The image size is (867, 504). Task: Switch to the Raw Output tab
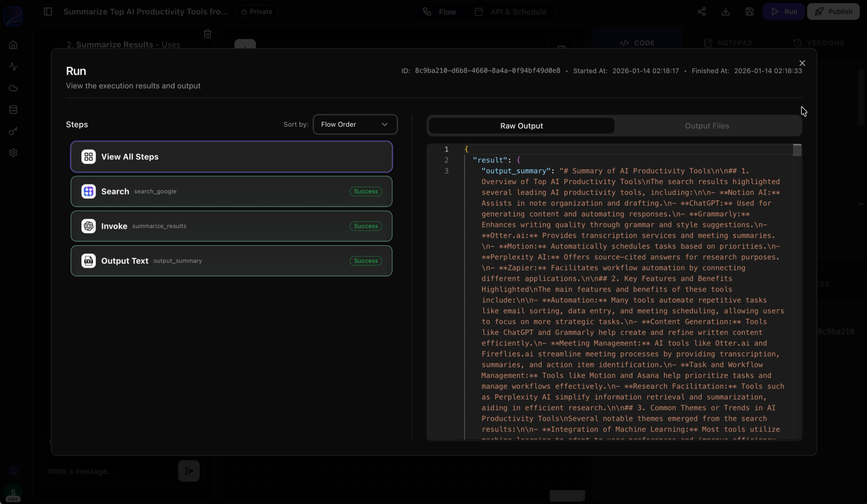tap(521, 126)
